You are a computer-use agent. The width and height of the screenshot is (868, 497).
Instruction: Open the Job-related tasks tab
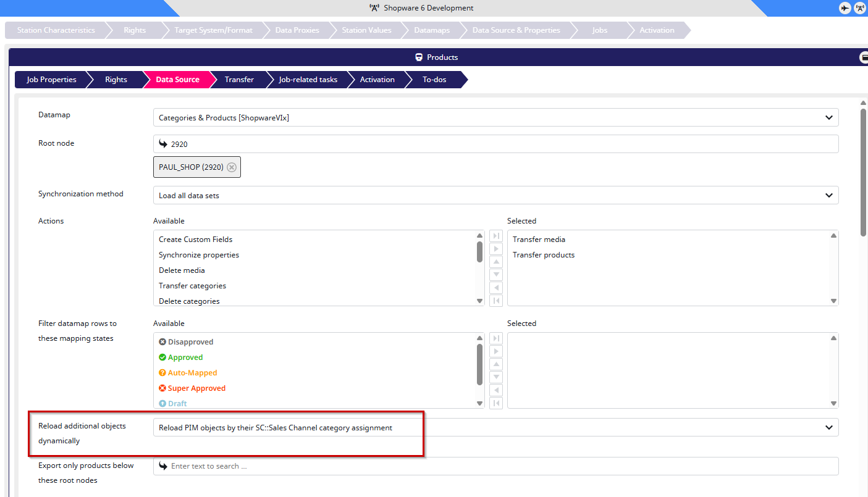point(308,80)
